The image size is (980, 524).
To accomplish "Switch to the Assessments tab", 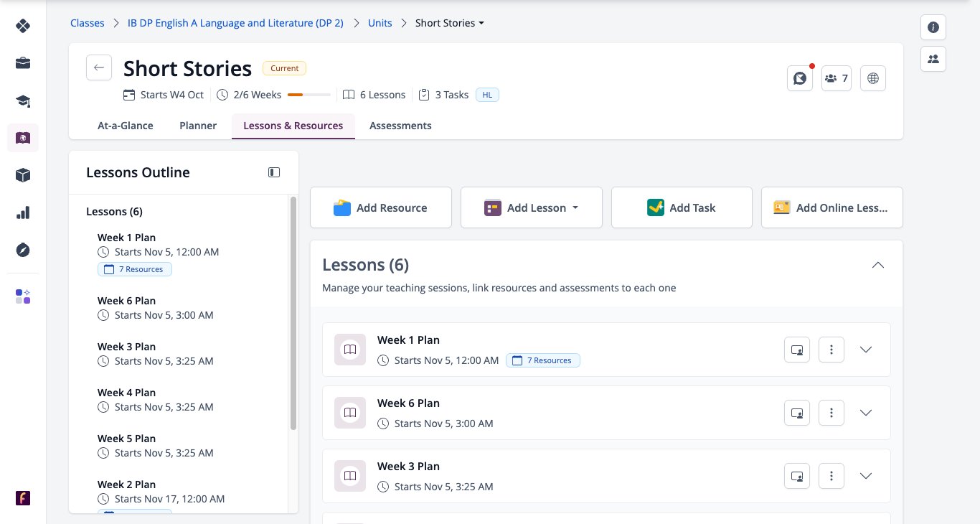I will point(400,126).
